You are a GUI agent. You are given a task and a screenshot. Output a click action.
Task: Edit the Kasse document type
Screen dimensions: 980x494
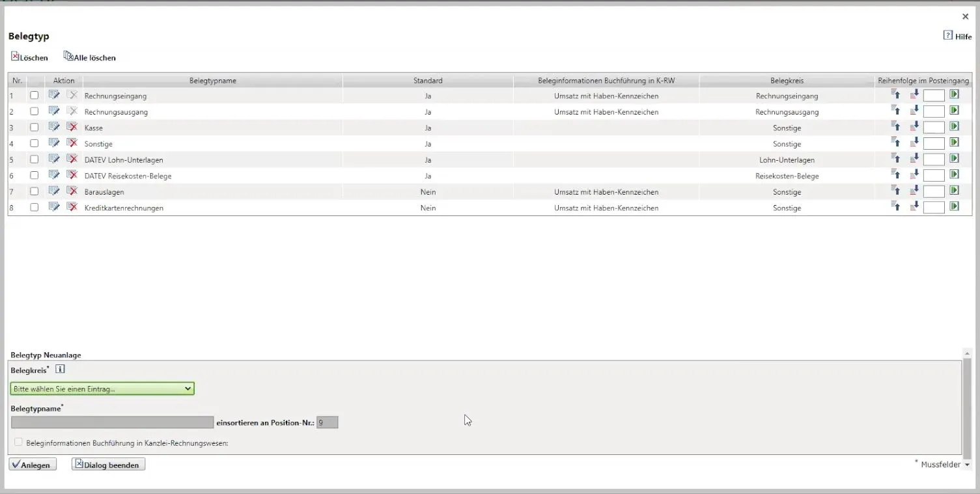point(55,127)
